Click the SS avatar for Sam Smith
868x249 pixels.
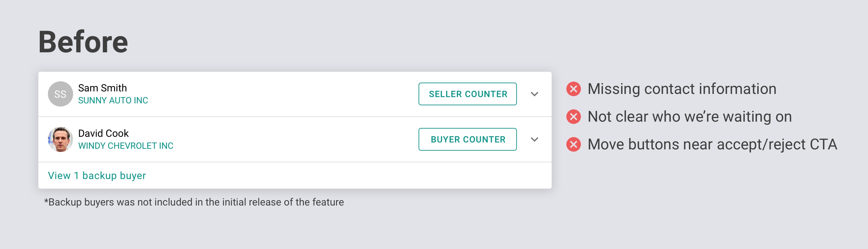tap(60, 94)
